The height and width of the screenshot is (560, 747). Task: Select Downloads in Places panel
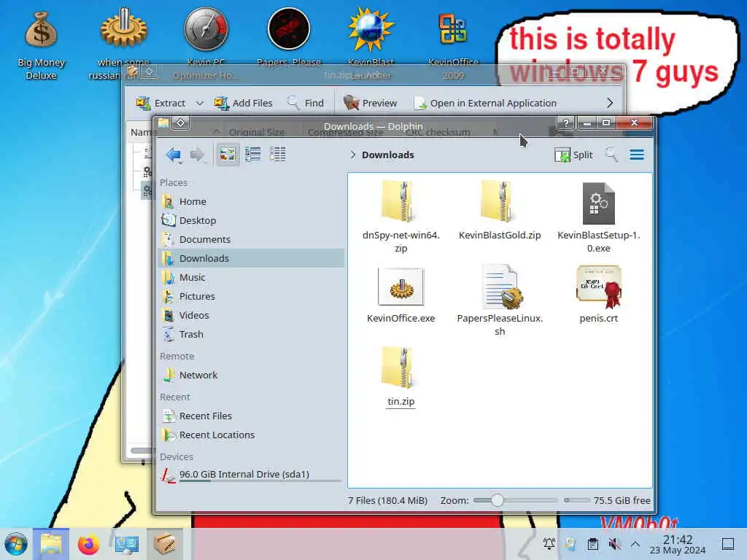[x=251, y=258]
